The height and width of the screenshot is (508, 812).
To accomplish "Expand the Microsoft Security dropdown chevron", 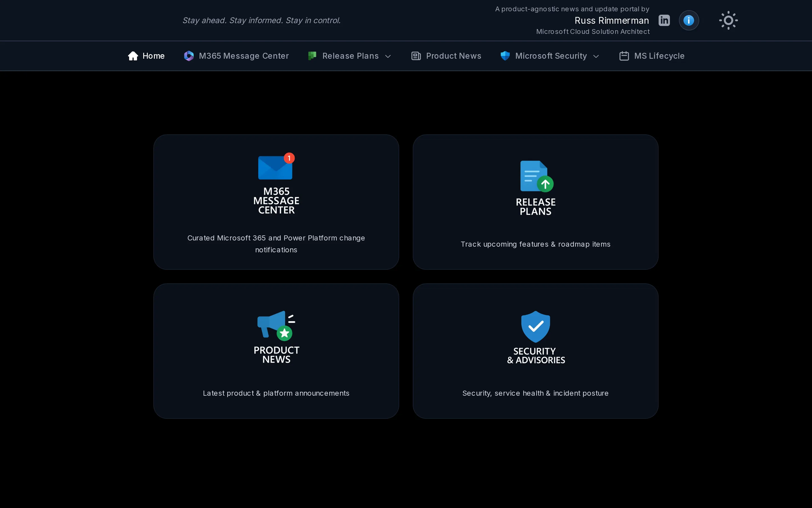I will point(596,56).
